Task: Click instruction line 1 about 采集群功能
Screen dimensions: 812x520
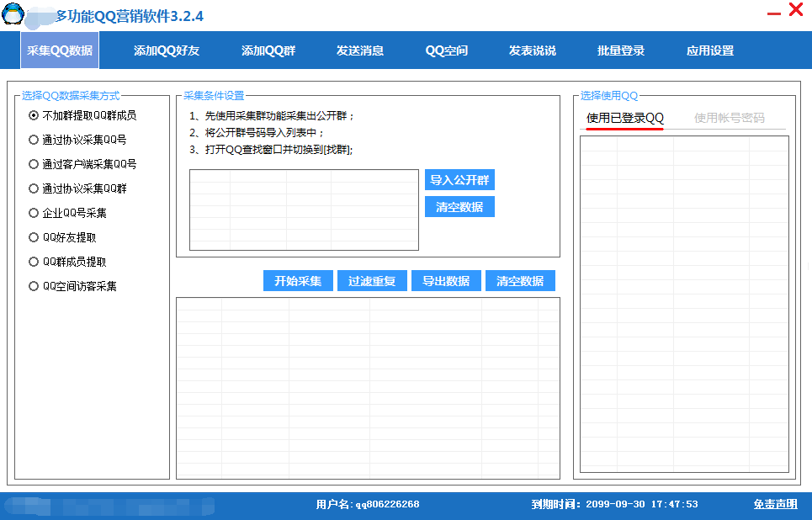Action: point(272,115)
